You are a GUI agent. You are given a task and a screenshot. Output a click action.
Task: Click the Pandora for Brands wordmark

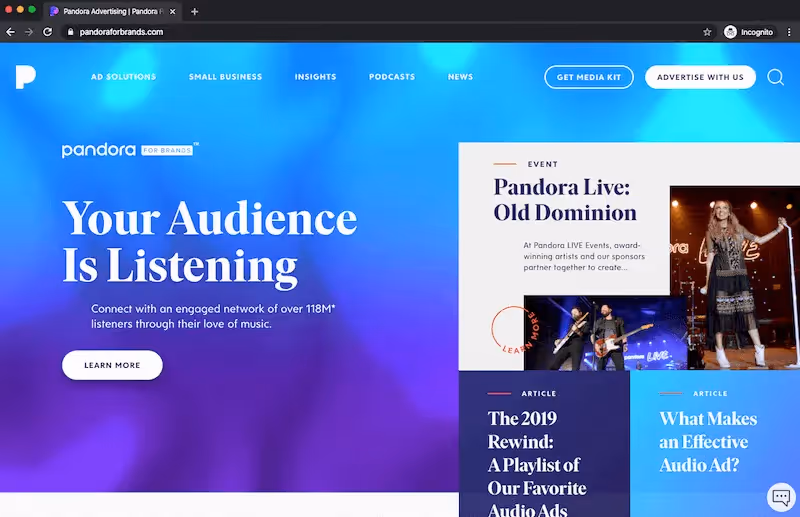[130, 150]
